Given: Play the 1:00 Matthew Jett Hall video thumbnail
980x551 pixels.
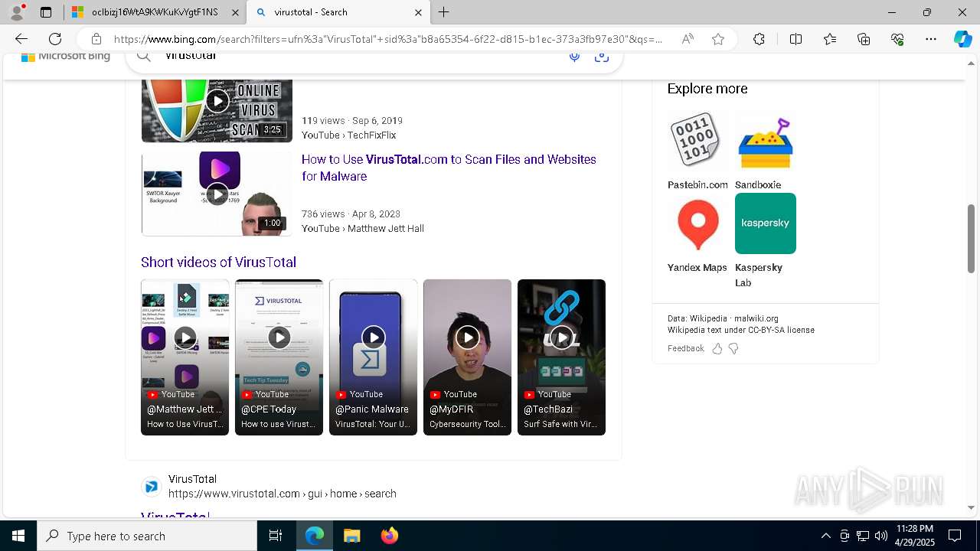Looking at the screenshot, I should [217, 194].
